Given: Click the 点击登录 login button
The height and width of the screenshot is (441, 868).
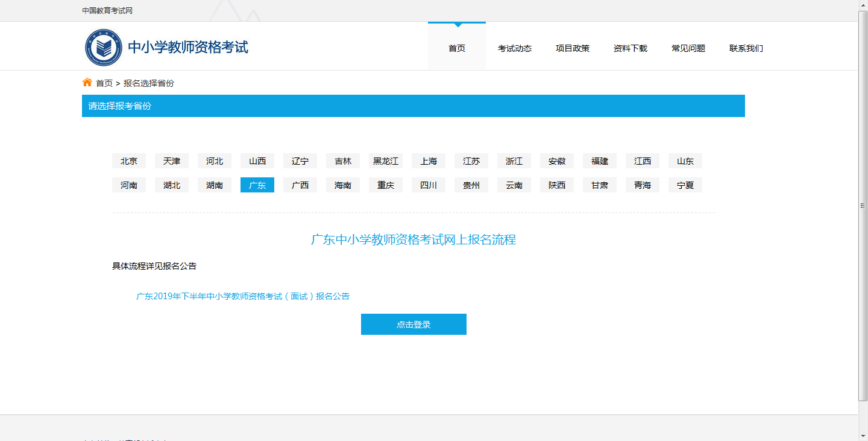Looking at the screenshot, I should (414, 324).
